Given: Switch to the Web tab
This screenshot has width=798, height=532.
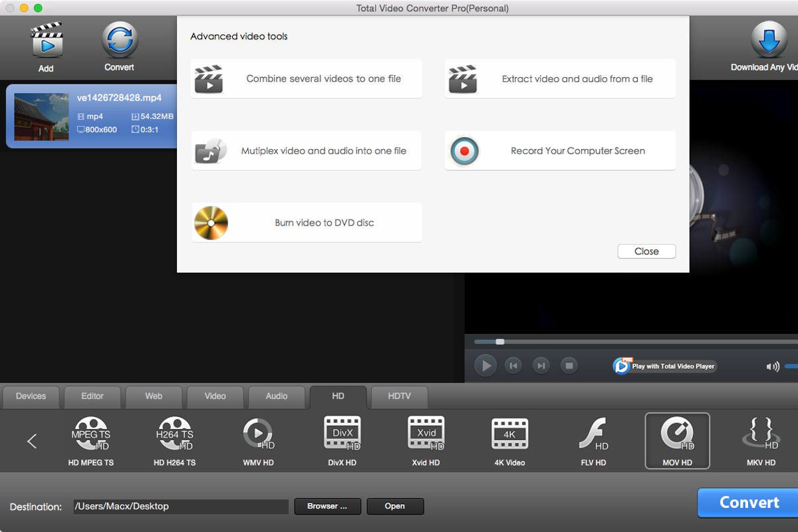Looking at the screenshot, I should (x=154, y=396).
